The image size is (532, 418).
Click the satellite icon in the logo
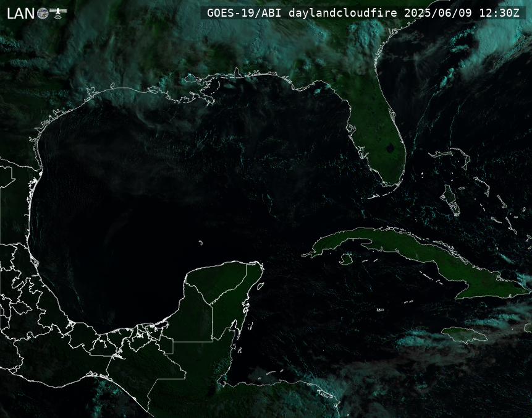tap(58, 12)
